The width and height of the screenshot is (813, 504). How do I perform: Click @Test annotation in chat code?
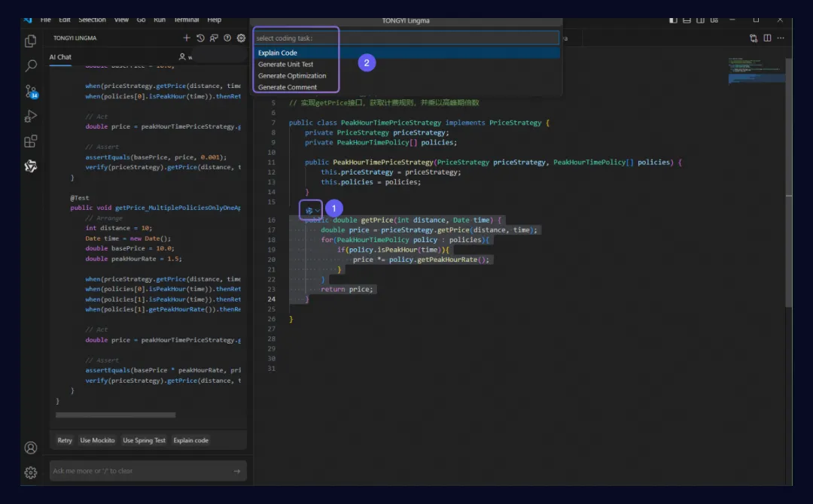tap(80, 198)
